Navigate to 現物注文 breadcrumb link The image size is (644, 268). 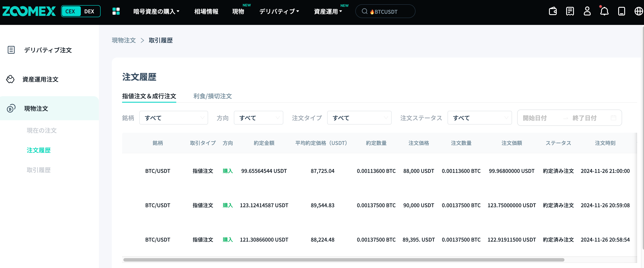pyautogui.click(x=124, y=40)
